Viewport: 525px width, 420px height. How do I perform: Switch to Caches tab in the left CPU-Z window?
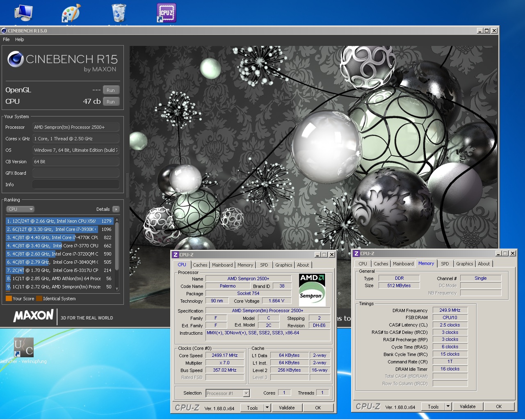200,265
